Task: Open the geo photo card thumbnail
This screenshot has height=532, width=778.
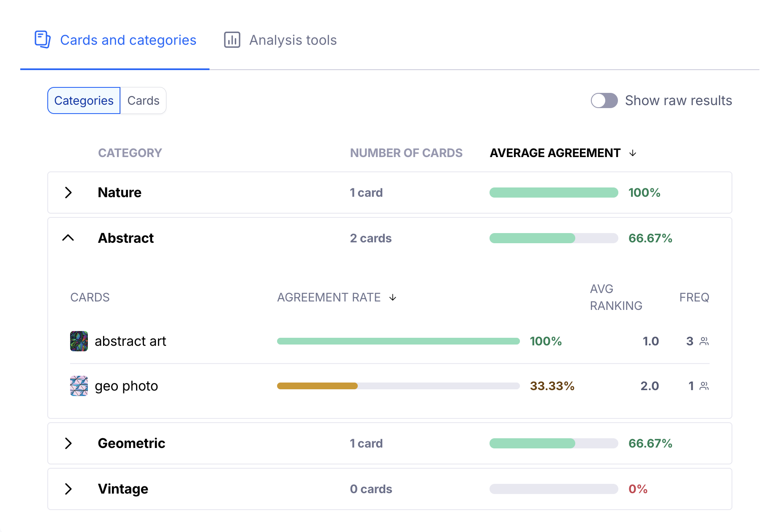Action: (x=79, y=386)
